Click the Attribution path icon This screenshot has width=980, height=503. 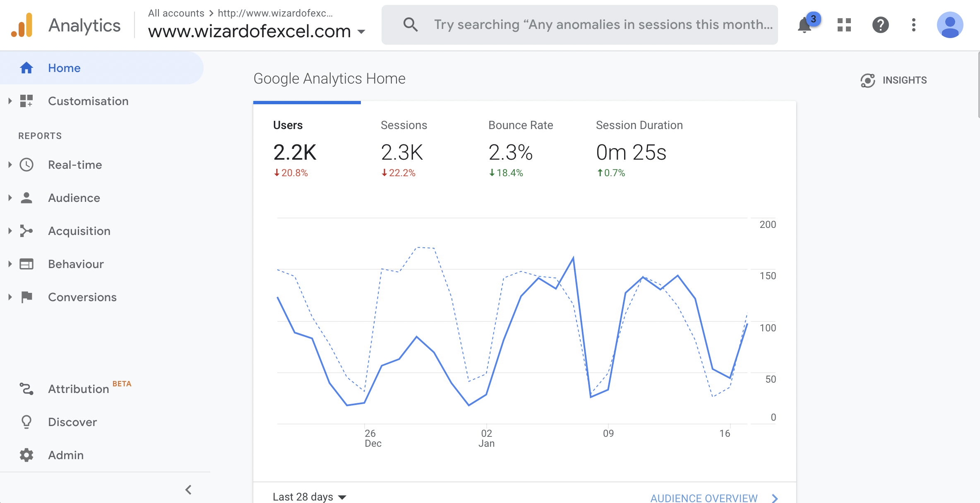[x=26, y=389]
